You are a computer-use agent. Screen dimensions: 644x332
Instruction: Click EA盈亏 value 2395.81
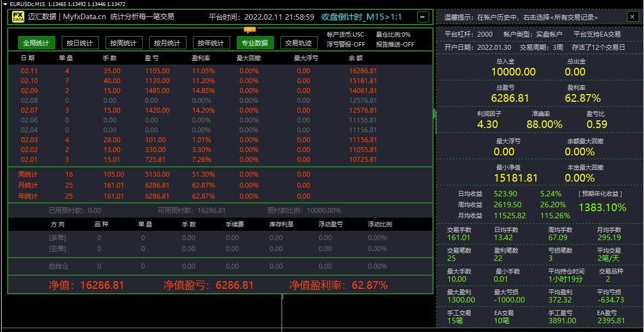[x=611, y=321]
